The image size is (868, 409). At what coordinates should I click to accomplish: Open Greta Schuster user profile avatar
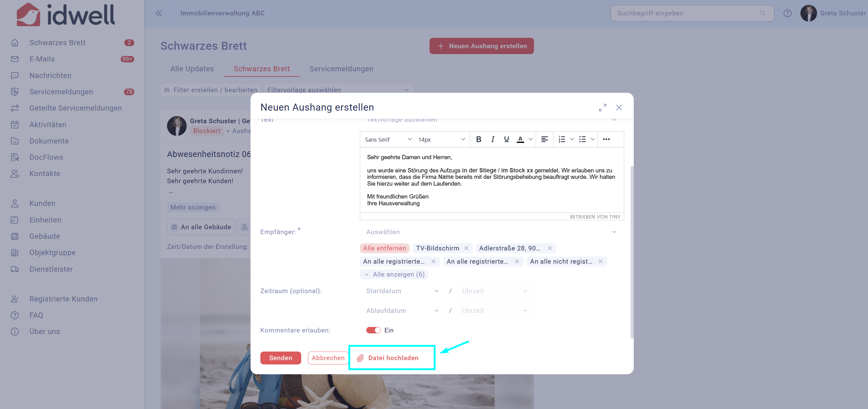(808, 13)
